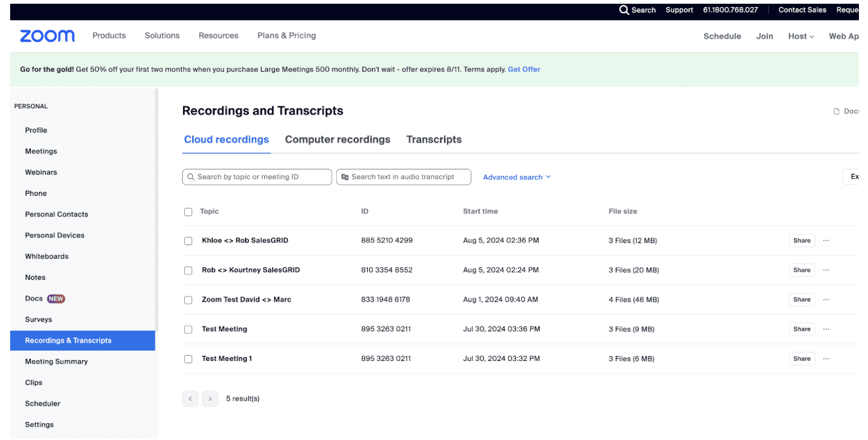Open the Rob <> Kourtney SalesGRID recording topic
This screenshot has height=440, width=868.
251,270
